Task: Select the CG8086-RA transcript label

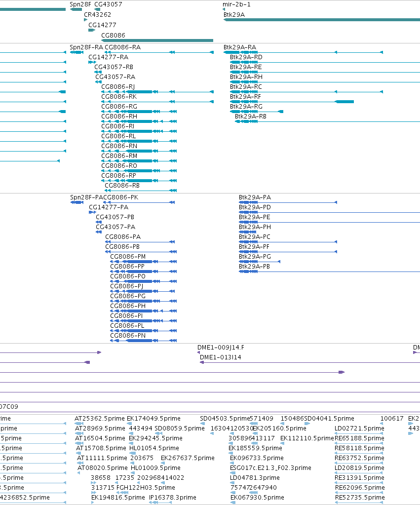Action: click(123, 47)
